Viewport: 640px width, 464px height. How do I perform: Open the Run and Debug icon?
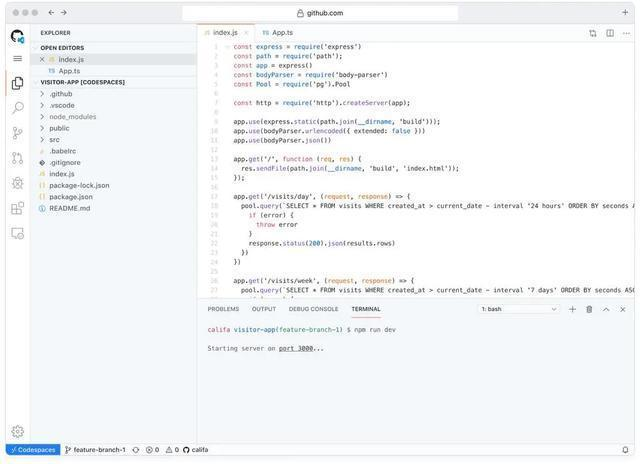(x=18, y=183)
